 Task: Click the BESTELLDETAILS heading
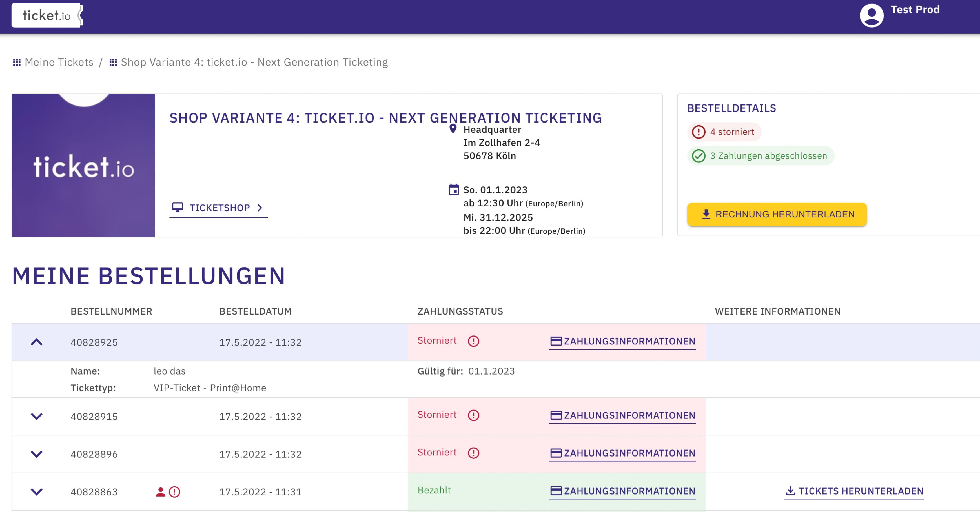tap(731, 108)
